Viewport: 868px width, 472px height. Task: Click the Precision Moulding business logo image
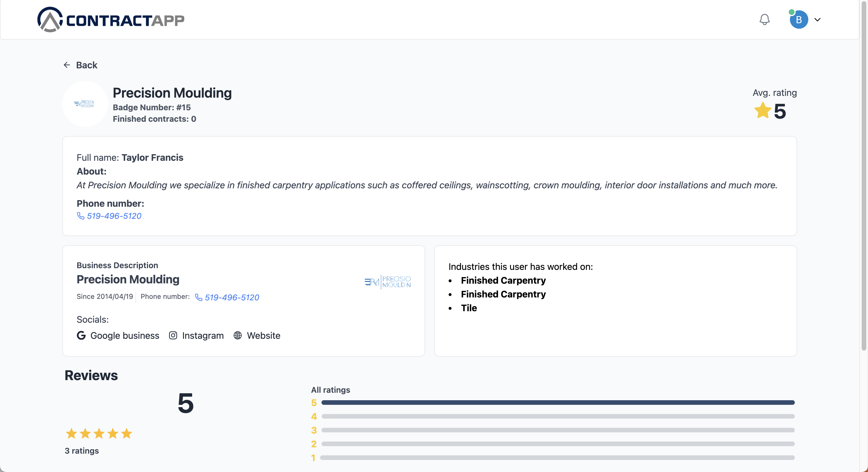[387, 282]
